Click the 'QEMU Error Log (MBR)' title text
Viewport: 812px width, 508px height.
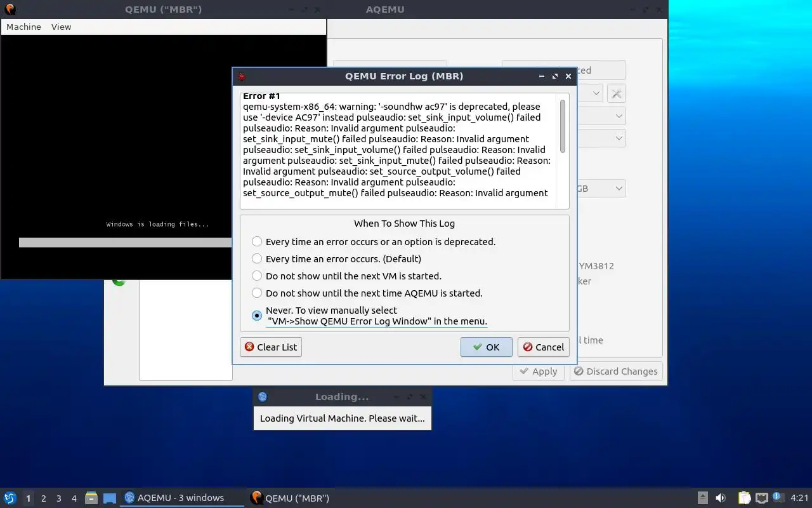point(404,76)
